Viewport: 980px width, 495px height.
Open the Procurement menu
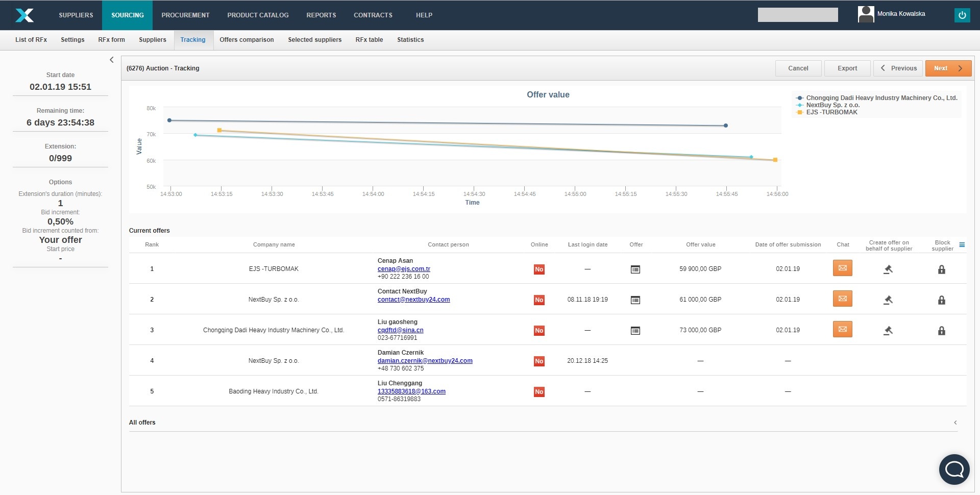185,15
